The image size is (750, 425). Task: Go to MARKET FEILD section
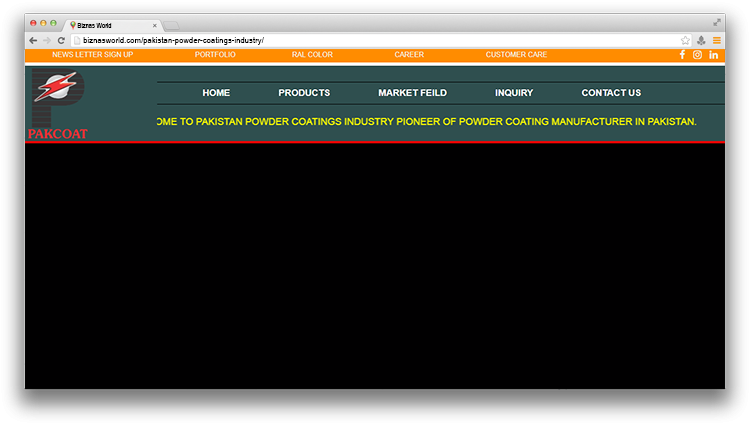(412, 93)
